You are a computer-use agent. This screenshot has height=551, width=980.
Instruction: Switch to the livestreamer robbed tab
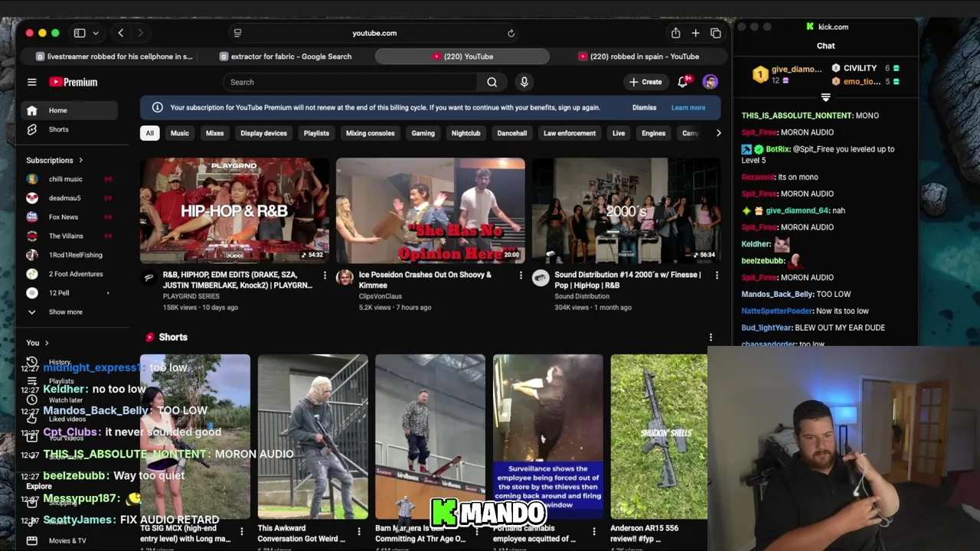pos(113,57)
